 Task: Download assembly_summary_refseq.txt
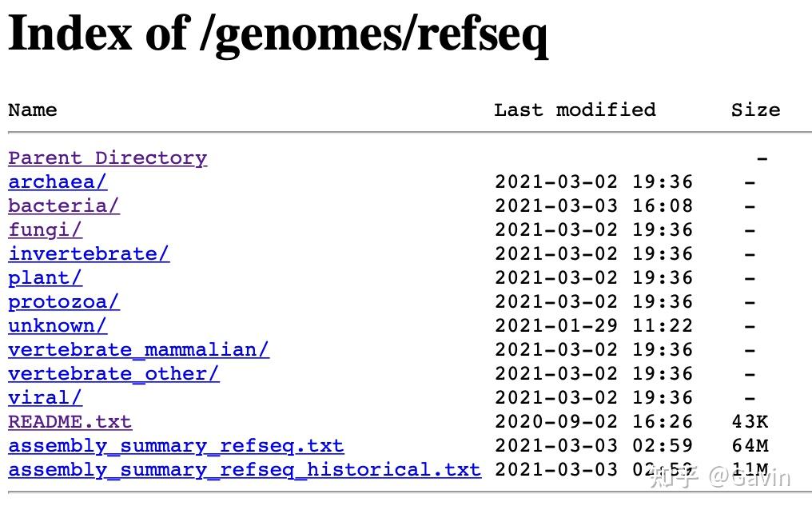(x=176, y=445)
